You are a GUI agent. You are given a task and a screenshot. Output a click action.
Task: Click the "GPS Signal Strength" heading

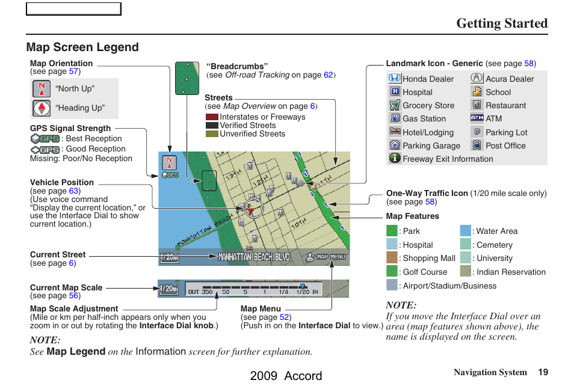(70, 128)
